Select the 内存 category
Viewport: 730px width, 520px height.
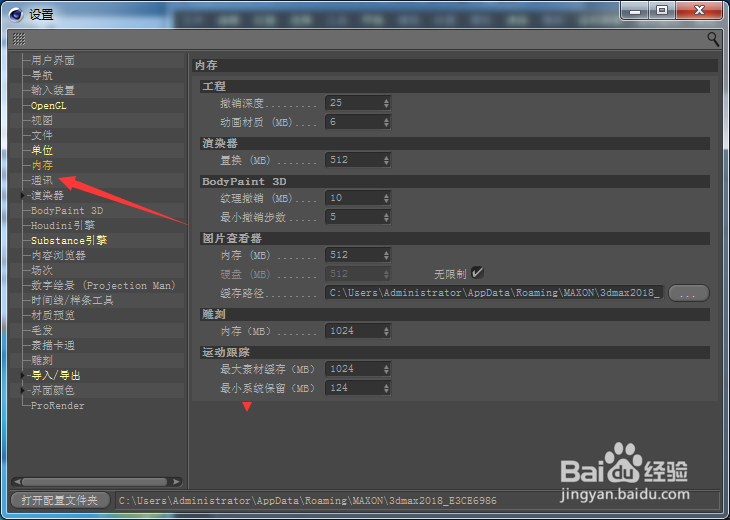point(42,165)
